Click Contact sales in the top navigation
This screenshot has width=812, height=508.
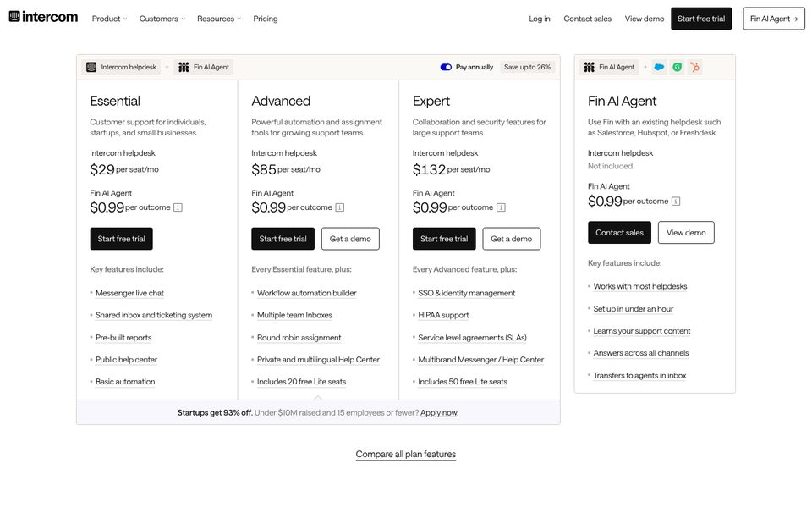[x=587, y=19]
